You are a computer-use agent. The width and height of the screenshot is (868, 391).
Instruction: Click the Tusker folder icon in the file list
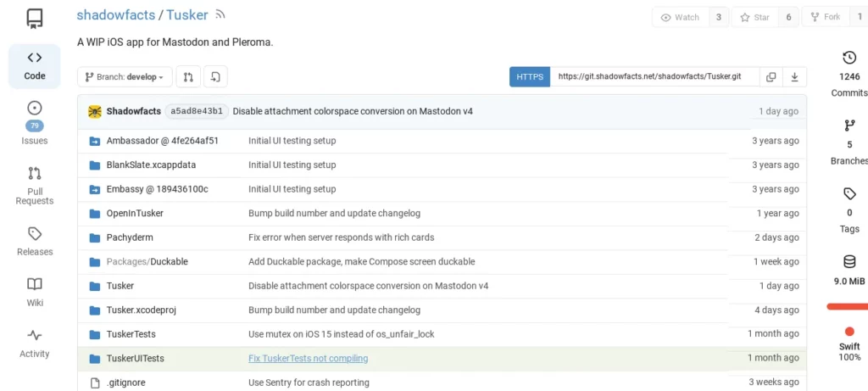(x=94, y=287)
